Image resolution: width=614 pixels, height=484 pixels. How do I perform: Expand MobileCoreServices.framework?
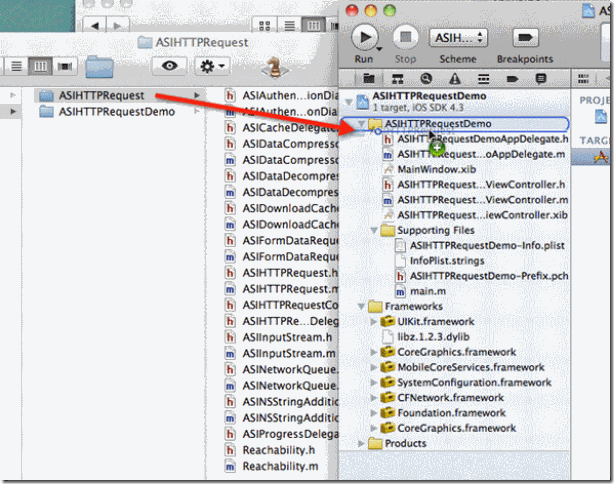374,367
